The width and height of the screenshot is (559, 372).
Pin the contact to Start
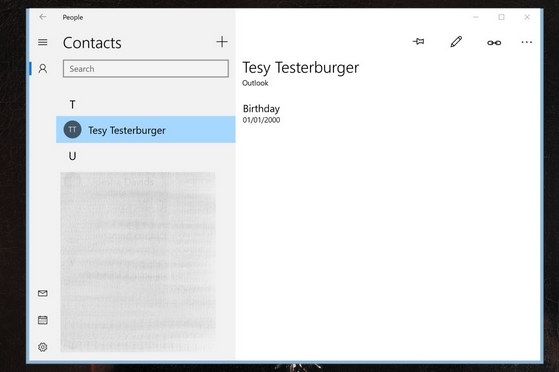tap(419, 42)
